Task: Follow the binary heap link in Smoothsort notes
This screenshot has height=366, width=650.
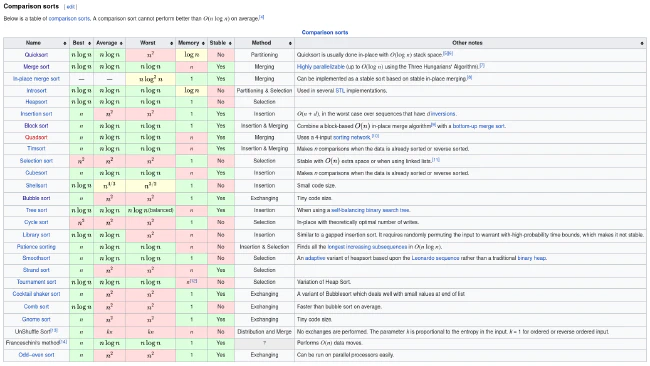Action: (531, 258)
